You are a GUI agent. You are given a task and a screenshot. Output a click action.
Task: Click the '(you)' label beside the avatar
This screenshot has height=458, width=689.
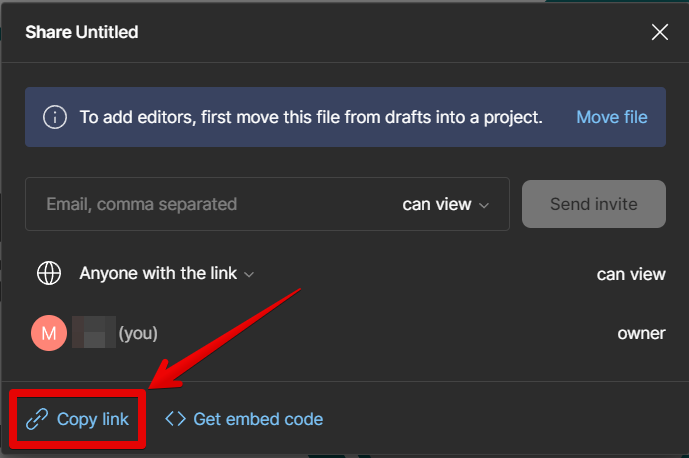[138, 333]
